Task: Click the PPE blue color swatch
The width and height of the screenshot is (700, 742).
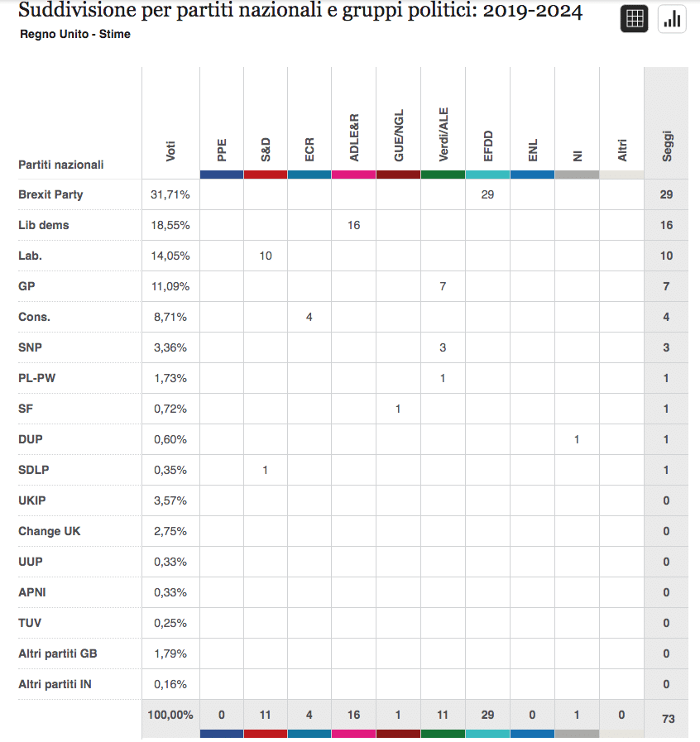Action: pos(222,175)
